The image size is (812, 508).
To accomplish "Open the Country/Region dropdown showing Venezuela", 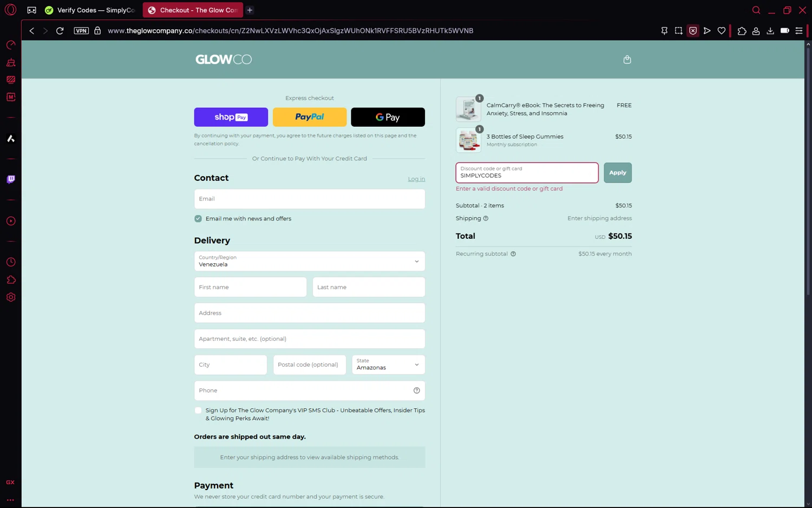I will point(310,261).
